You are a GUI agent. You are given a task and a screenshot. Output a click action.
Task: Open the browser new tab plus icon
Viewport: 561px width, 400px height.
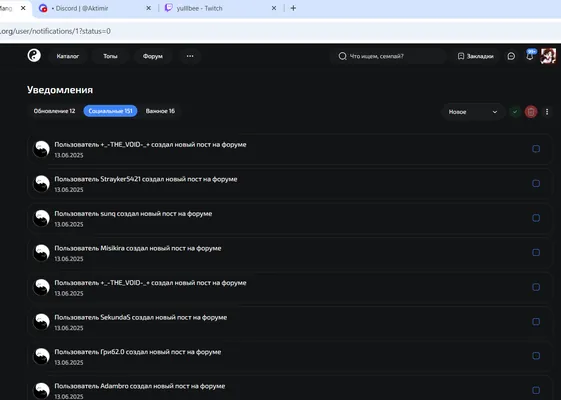pos(293,8)
